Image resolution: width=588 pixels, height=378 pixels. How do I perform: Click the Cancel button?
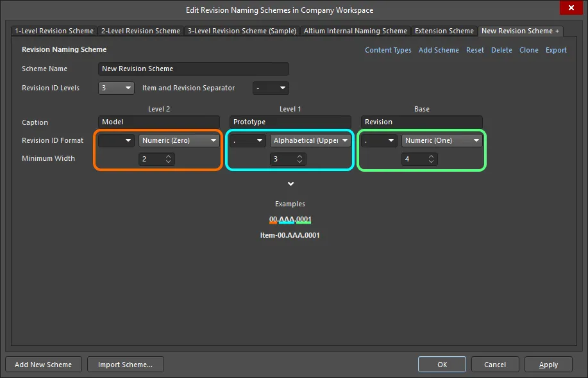495,365
